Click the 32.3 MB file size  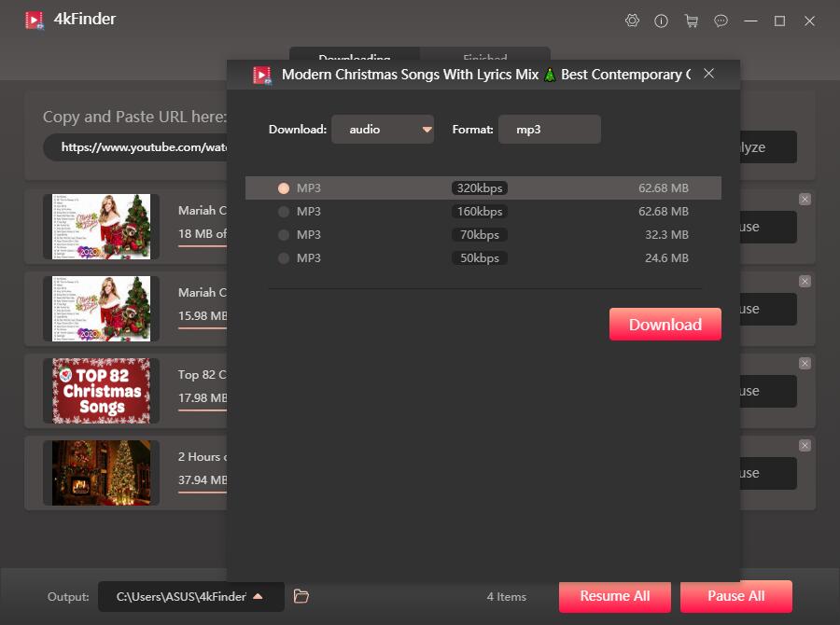[666, 234]
